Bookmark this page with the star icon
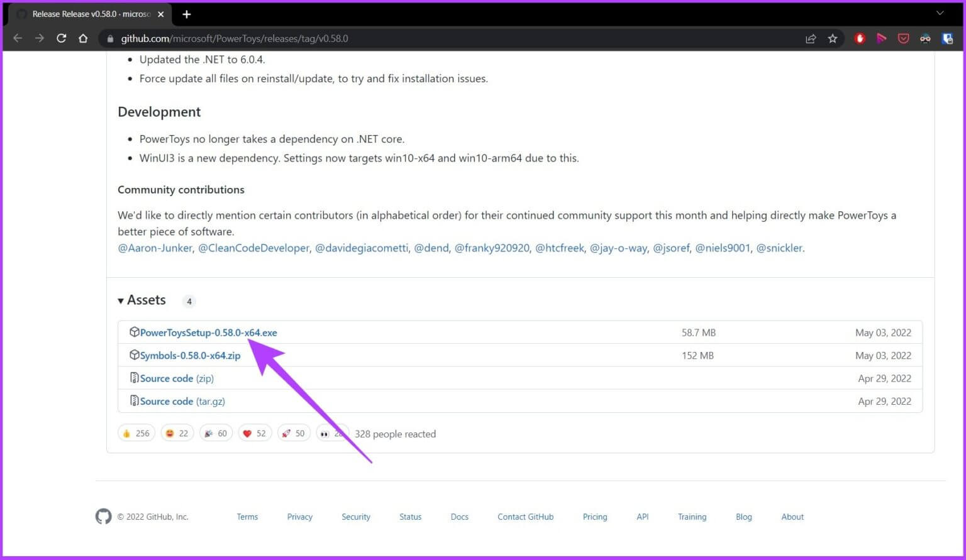 (x=833, y=38)
